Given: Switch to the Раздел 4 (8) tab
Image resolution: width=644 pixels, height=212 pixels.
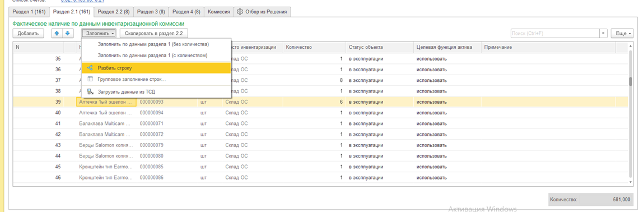Looking at the screenshot, I should point(186,12).
